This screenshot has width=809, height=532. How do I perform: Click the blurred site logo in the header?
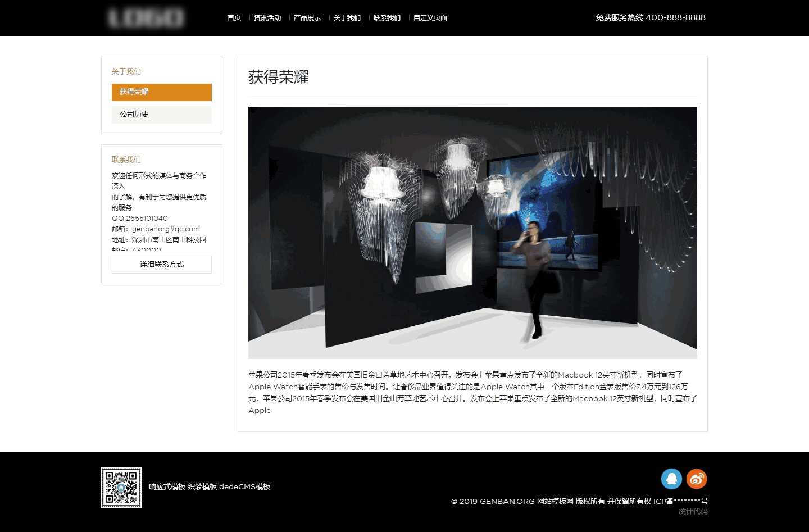[146, 18]
